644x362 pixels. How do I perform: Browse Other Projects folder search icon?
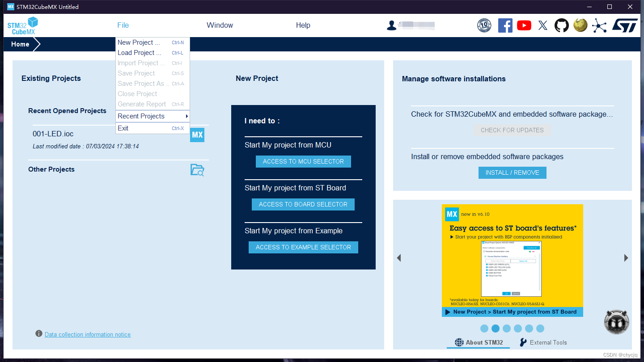[197, 170]
